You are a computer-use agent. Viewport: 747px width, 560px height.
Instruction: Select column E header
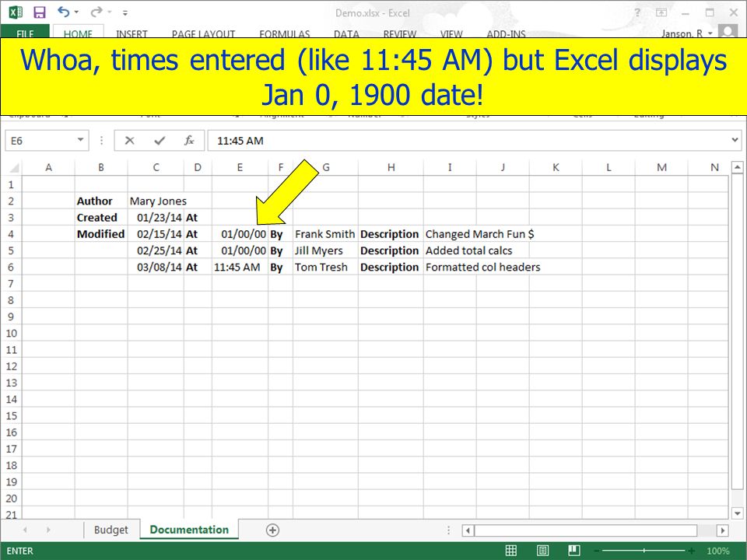click(x=240, y=168)
